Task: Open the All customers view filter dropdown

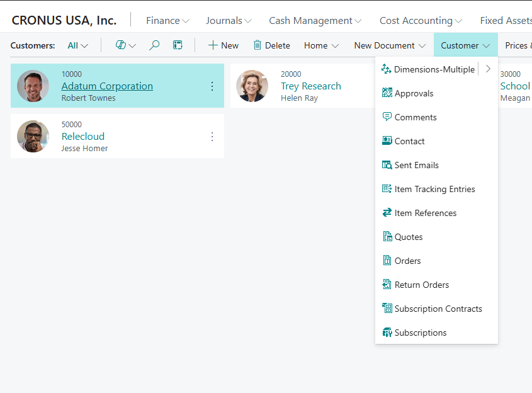Action: pos(78,45)
